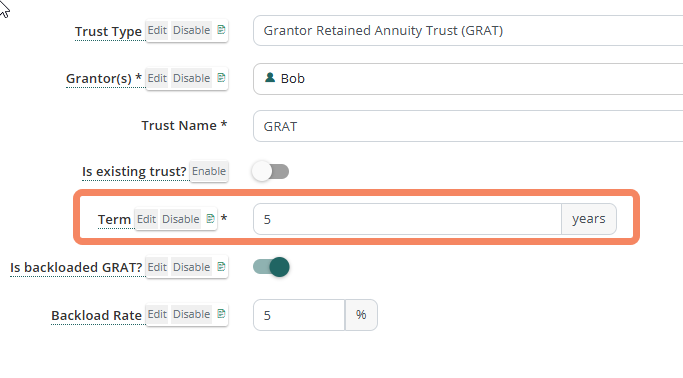Click the Trust Name input field
Viewport: 683px width, 378px height.
click(468, 126)
